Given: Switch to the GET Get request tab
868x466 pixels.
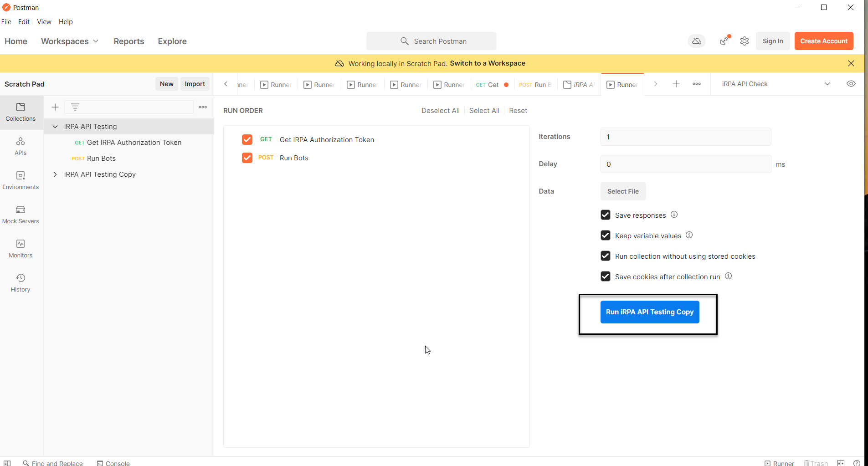Looking at the screenshot, I should point(492,85).
